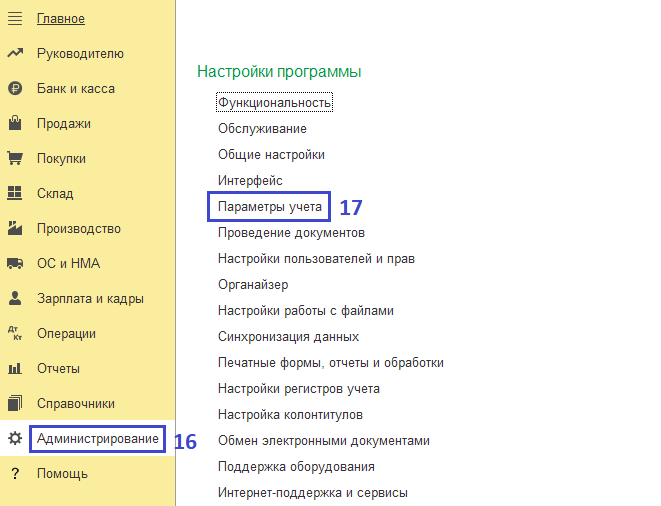Open the Справочники section in sidebar
The image size is (661, 506).
75,404
